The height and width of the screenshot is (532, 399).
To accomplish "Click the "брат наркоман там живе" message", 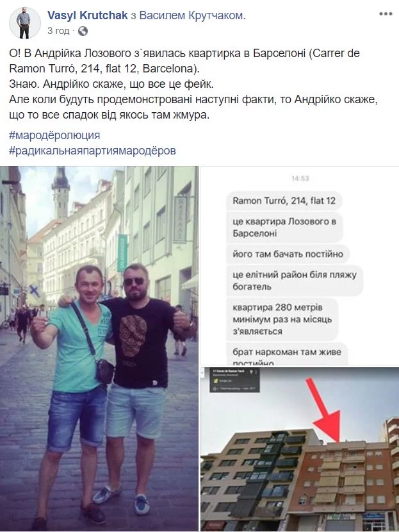I will click(287, 354).
